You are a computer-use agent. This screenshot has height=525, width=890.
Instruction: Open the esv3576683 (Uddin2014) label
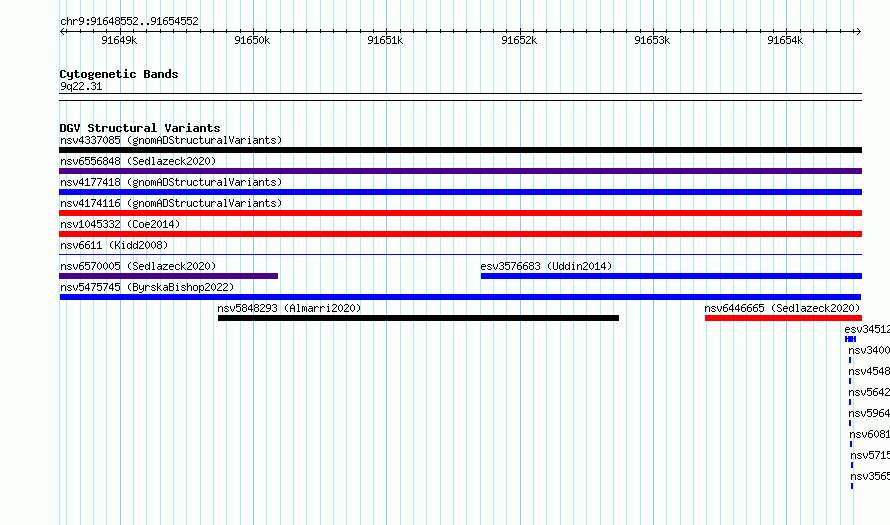point(546,266)
